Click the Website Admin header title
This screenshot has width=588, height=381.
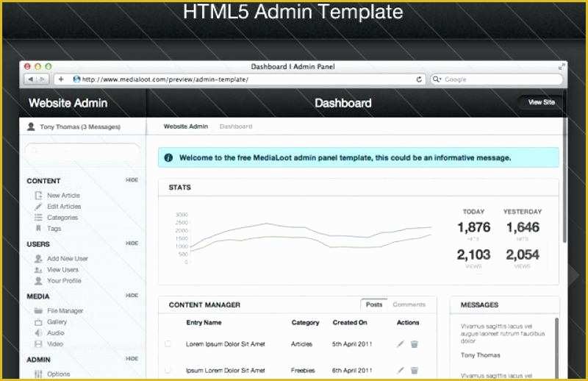coord(68,103)
